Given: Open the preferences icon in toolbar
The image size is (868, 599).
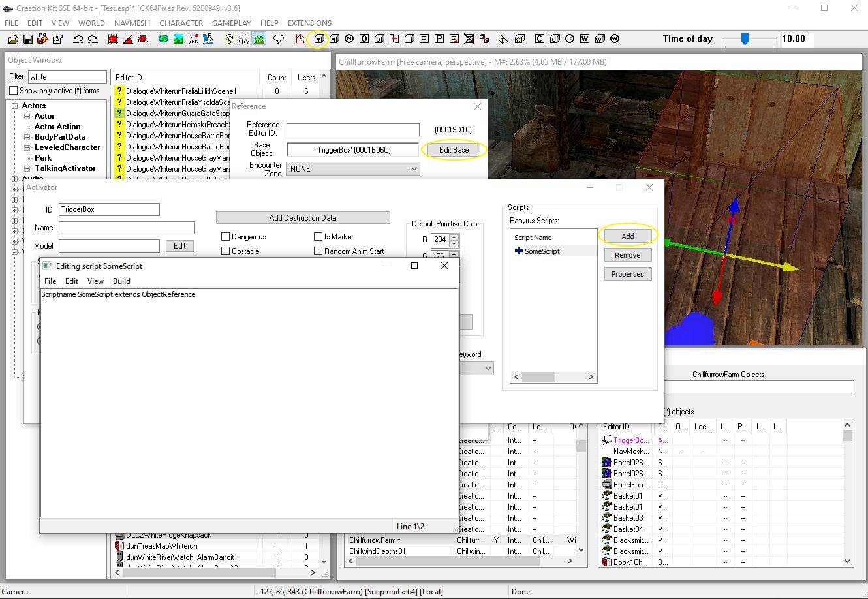Looking at the screenshot, I should [x=57, y=39].
